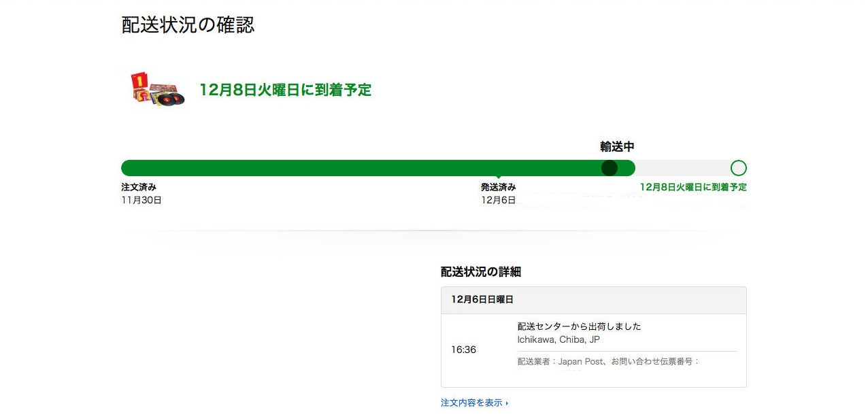Screen dimensions: 868x419
Task: Click the 16:36 timestamp entry
Action: point(463,350)
